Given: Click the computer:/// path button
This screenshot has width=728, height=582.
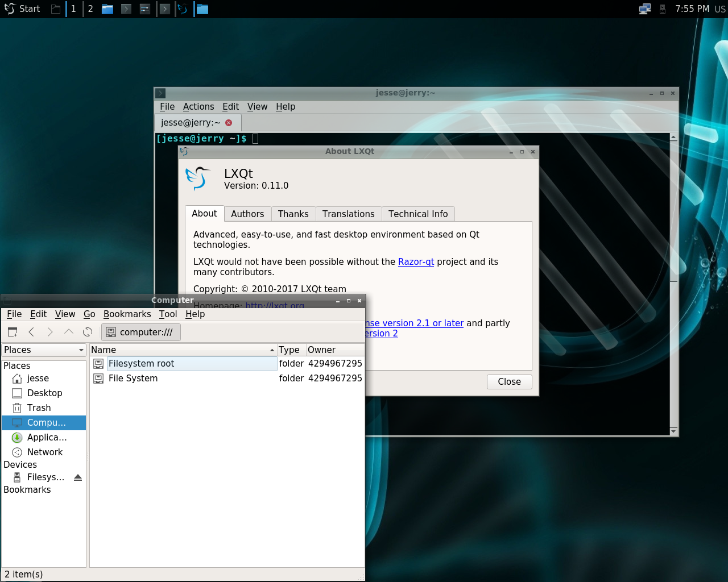Looking at the screenshot, I should click(141, 332).
